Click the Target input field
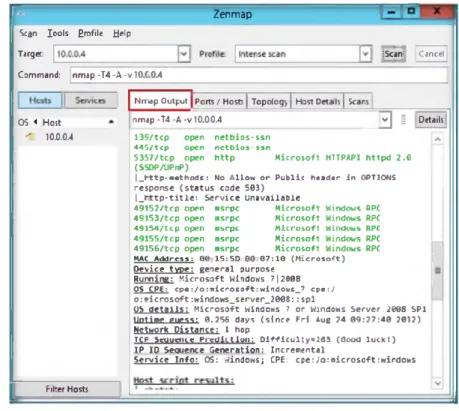Viewport: 459px width, 411px height. click(116, 54)
